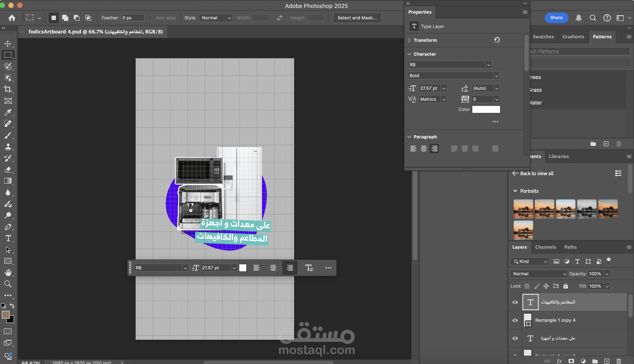The width and height of the screenshot is (634, 364).
Task: Select the Horizontal Type tool
Action: click(8, 238)
